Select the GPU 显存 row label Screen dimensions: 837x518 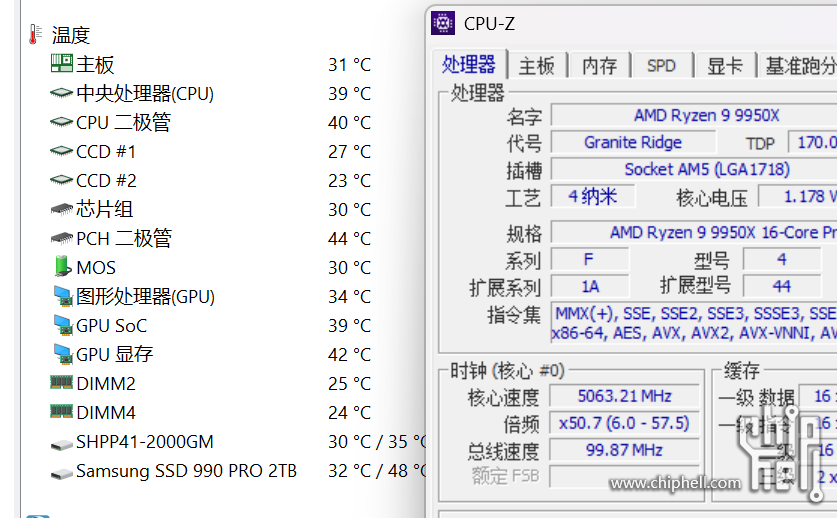pyautogui.click(x=114, y=355)
